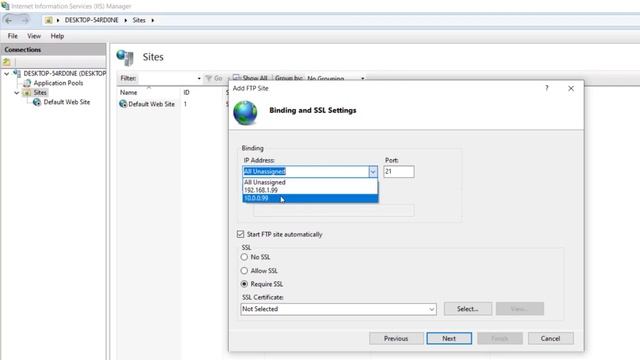Open the Help menu
This screenshot has height=360, width=640.
coord(57,36)
